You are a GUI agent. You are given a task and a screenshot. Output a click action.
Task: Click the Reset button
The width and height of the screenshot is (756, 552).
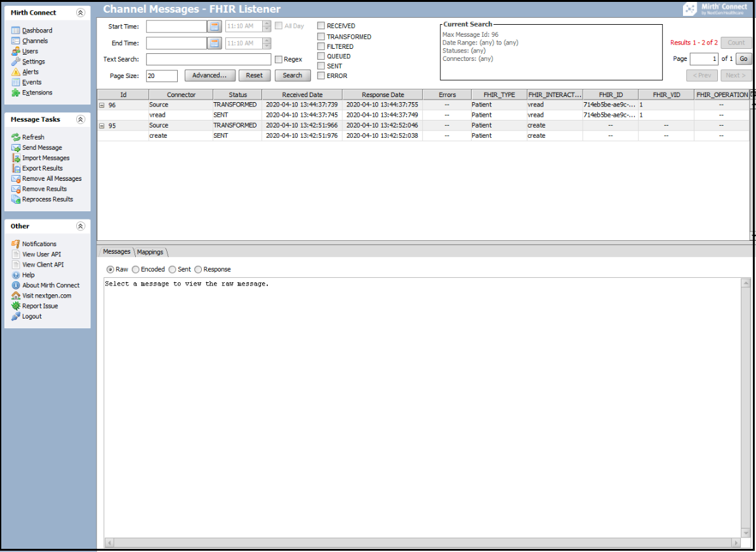(x=255, y=76)
